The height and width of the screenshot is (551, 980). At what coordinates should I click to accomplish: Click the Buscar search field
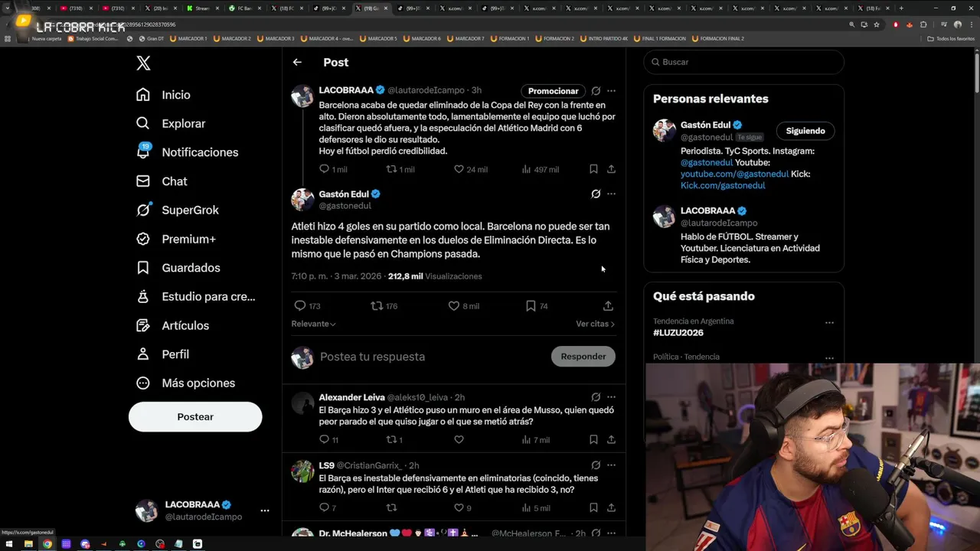tap(743, 62)
